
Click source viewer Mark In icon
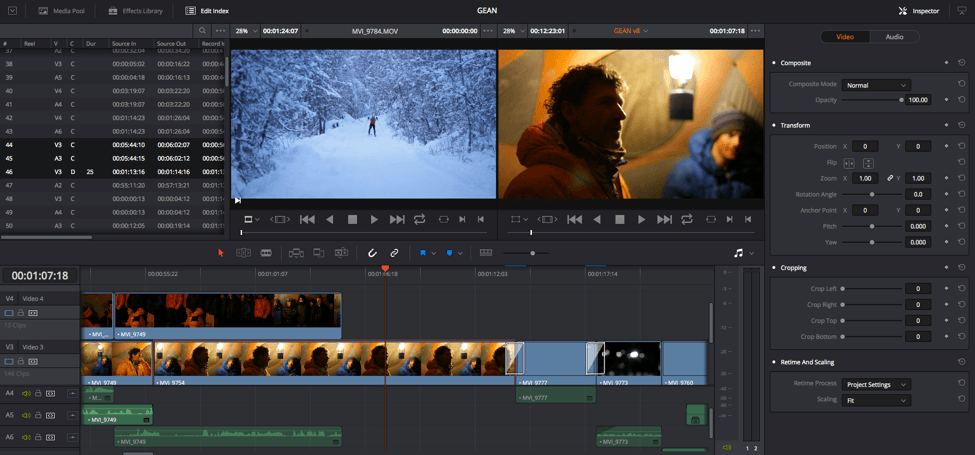click(462, 219)
